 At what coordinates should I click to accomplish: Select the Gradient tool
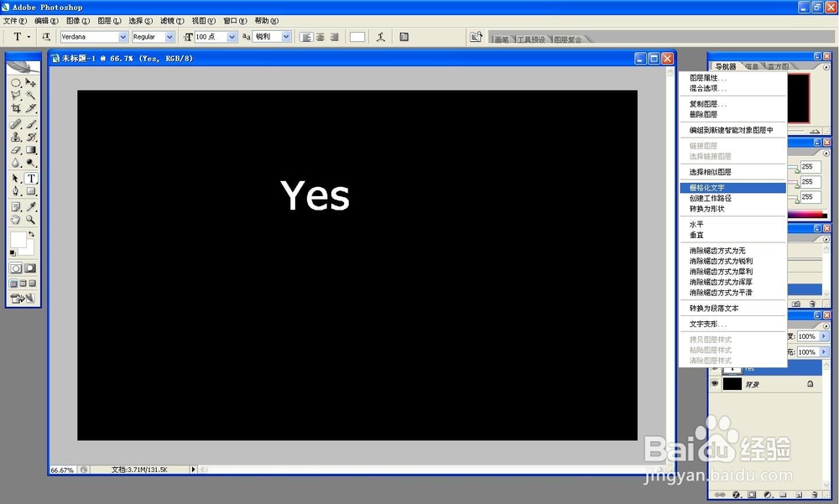click(x=30, y=150)
